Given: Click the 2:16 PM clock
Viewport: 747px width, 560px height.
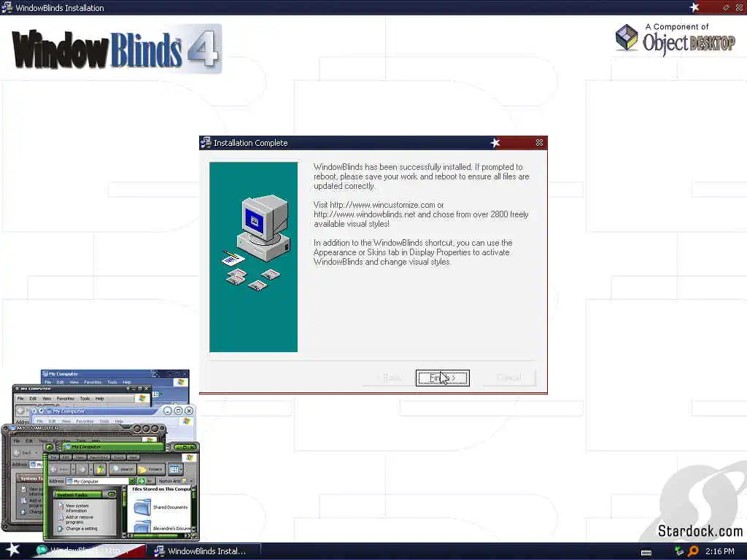Looking at the screenshot, I should point(720,551).
